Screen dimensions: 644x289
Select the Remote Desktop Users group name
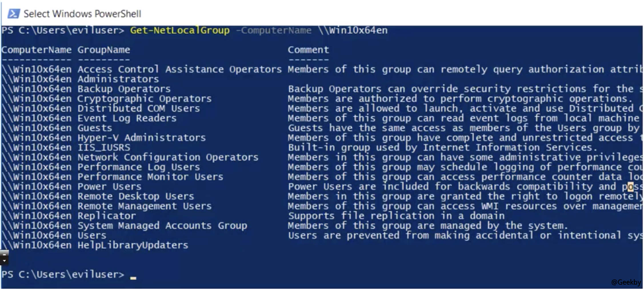[x=136, y=196]
